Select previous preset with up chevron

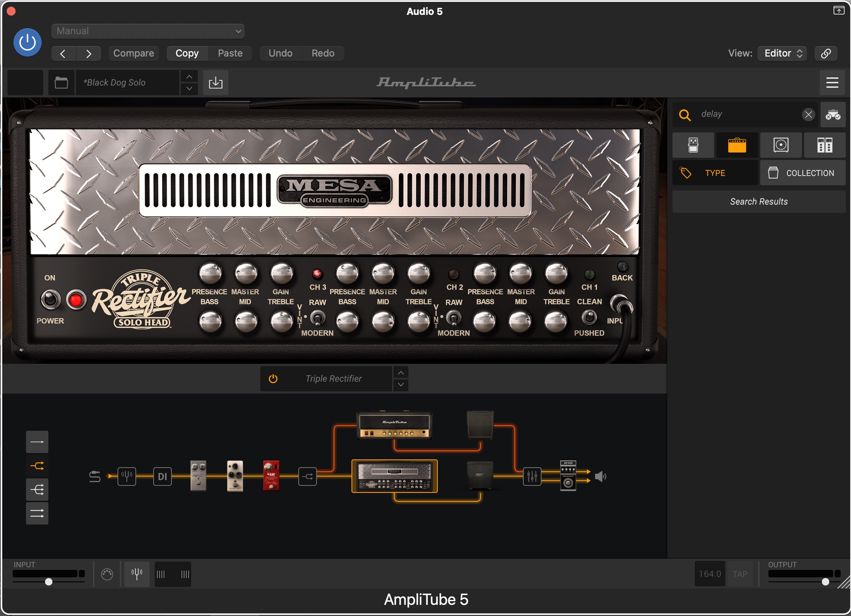189,77
